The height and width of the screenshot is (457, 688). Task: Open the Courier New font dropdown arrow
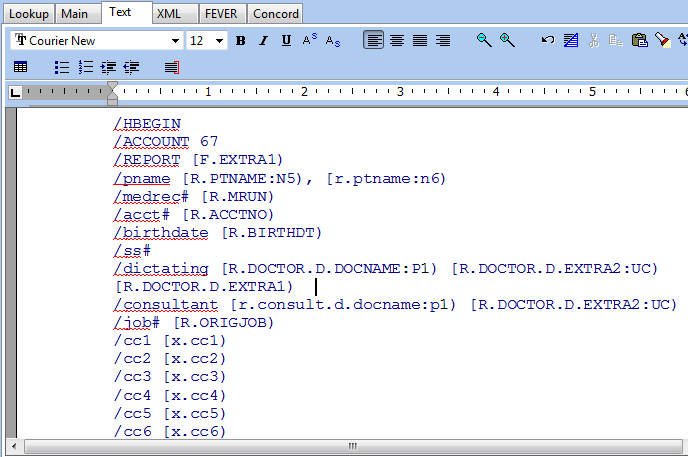[x=175, y=41]
